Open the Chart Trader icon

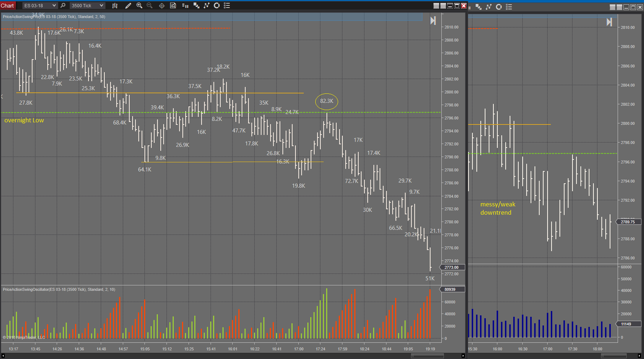185,5
